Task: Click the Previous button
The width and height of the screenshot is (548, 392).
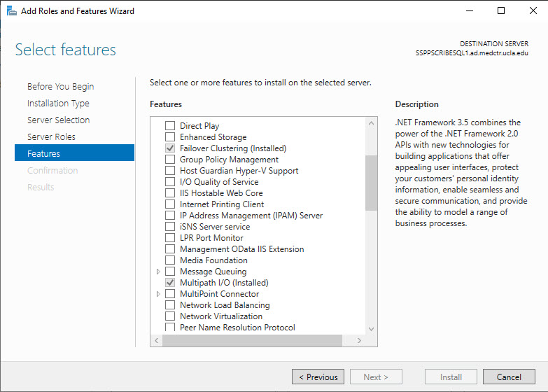Action: click(318, 377)
